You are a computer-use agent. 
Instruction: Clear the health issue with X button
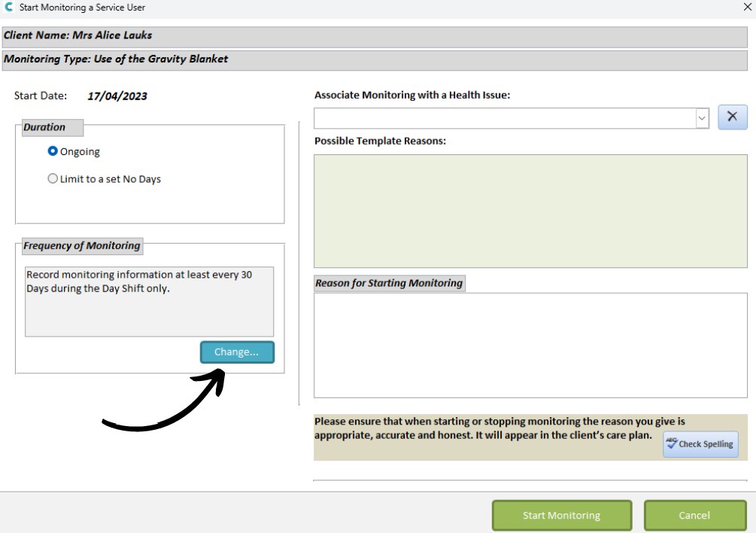(x=733, y=117)
